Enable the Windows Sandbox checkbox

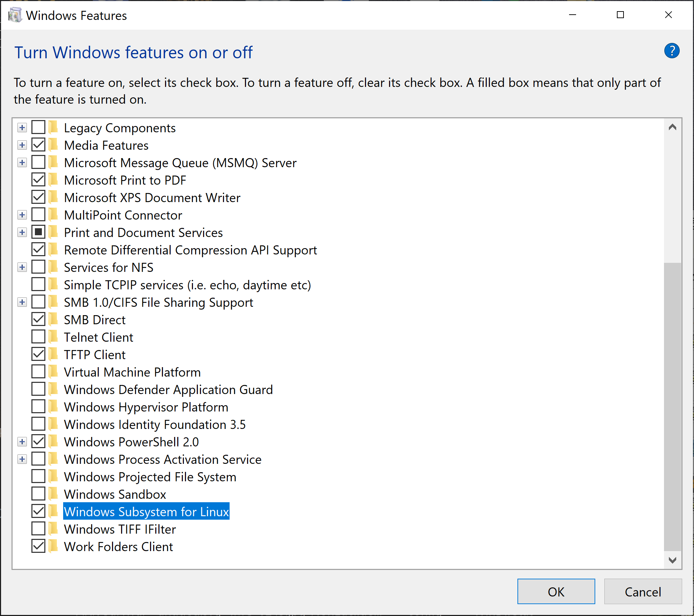coord(38,494)
